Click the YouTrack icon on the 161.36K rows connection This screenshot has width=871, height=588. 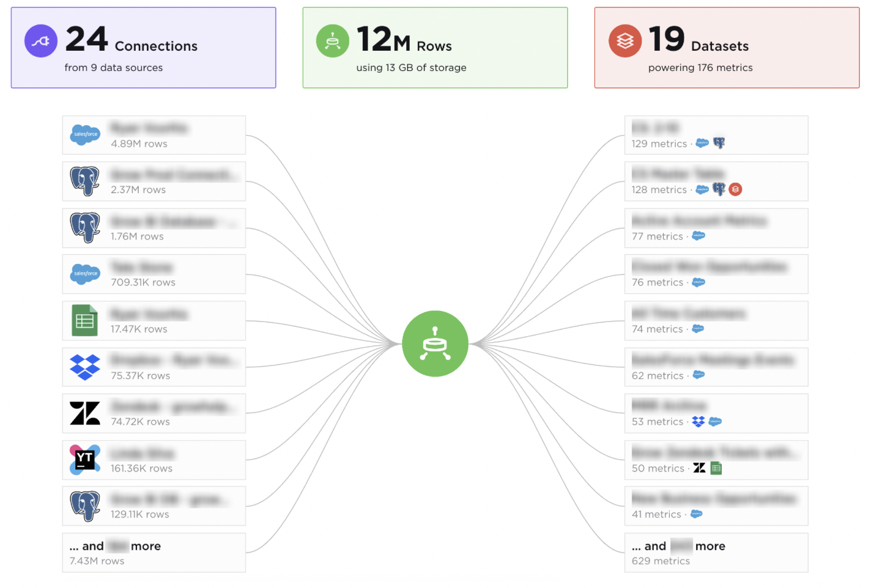tap(85, 460)
